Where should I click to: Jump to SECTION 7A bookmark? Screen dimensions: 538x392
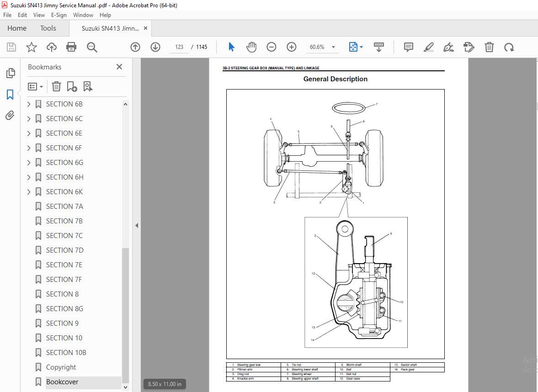point(64,207)
